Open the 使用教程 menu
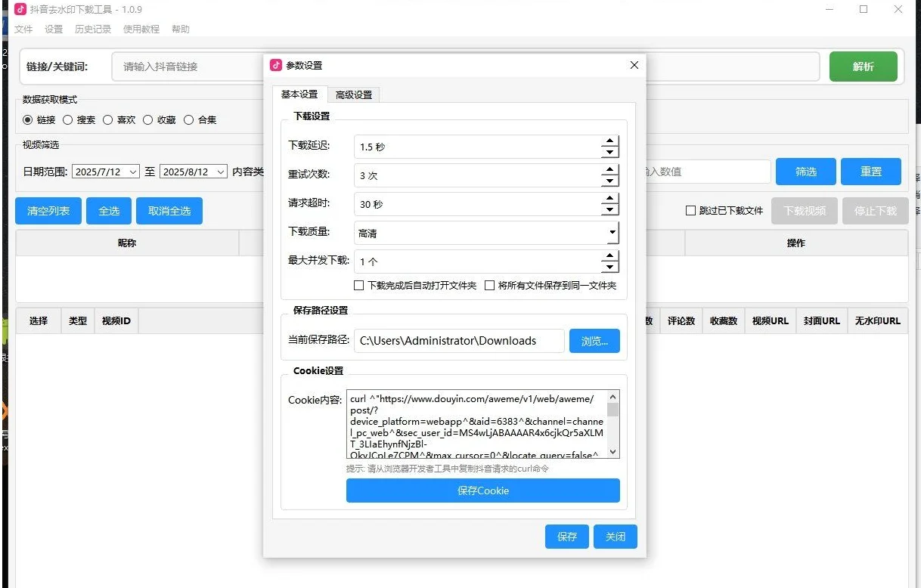The image size is (921, 588). click(x=141, y=29)
